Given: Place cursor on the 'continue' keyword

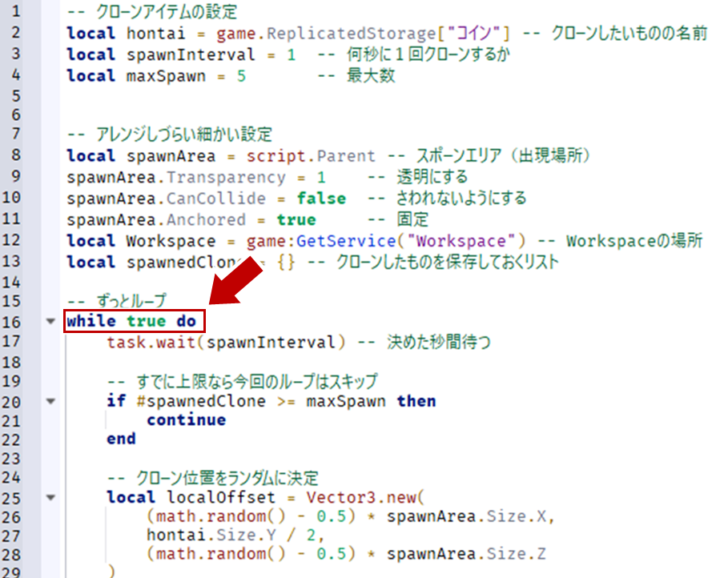Looking at the screenshot, I should point(186,419).
